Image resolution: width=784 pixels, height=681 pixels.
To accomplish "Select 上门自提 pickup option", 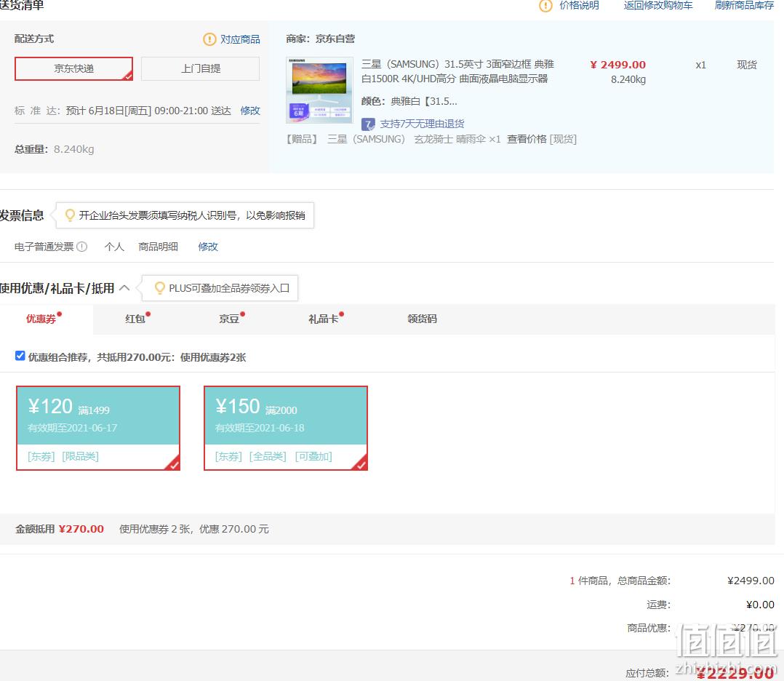I will point(201,68).
